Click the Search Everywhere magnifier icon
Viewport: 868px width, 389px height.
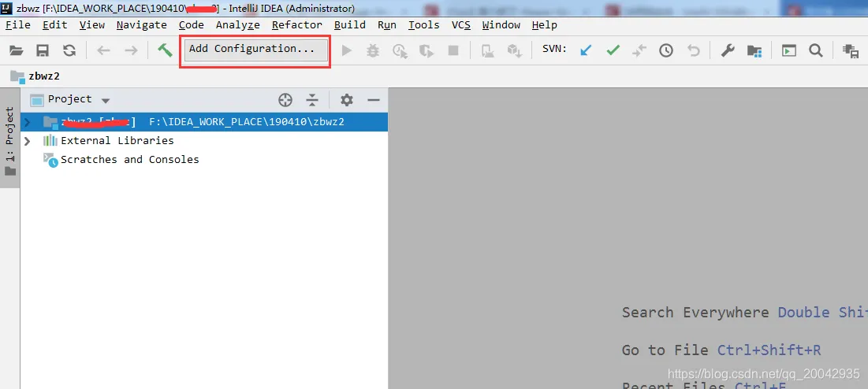pos(815,51)
